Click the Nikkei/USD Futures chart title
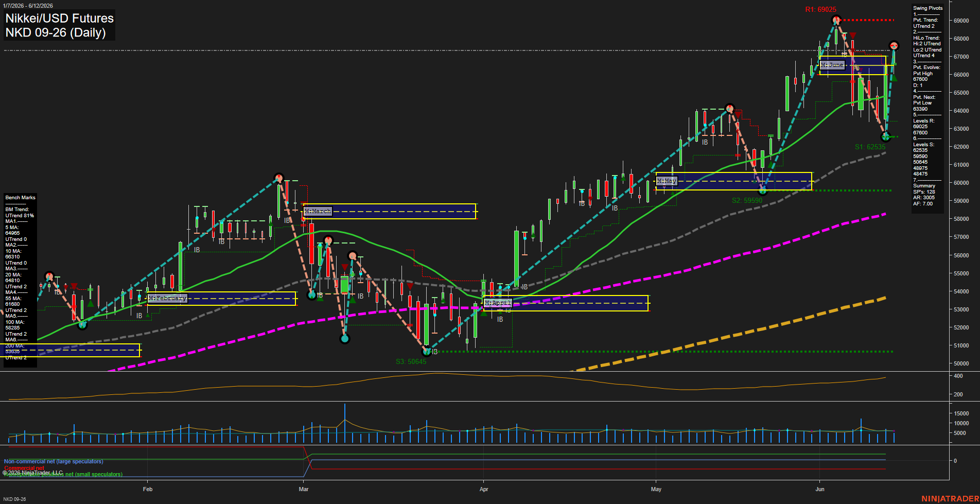Screen dimensions: 980x504 pos(59,19)
